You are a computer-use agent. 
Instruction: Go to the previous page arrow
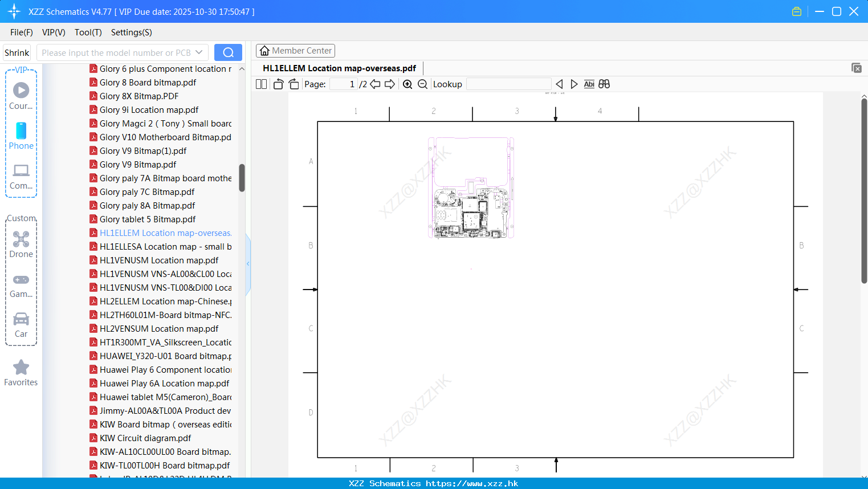pyautogui.click(x=375, y=84)
